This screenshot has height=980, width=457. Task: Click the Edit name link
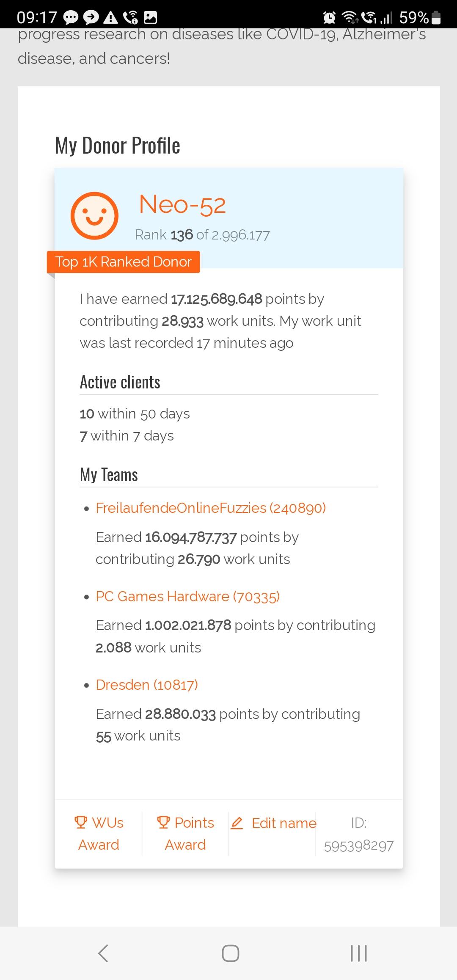[284, 823]
